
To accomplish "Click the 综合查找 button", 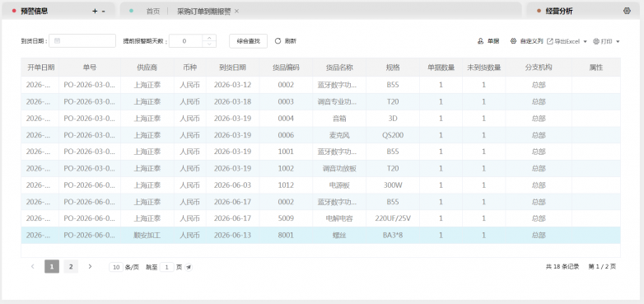I will tap(249, 40).
